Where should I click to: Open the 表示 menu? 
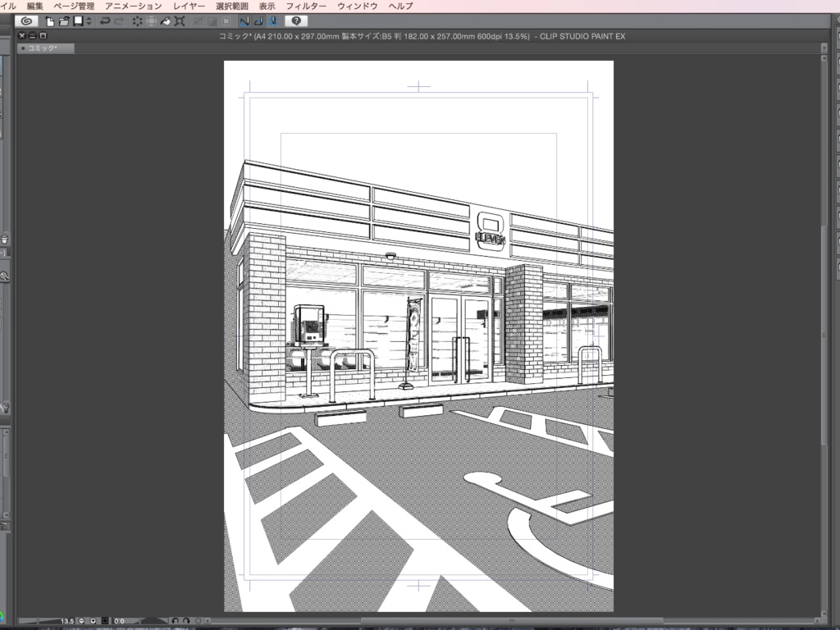(267, 6)
